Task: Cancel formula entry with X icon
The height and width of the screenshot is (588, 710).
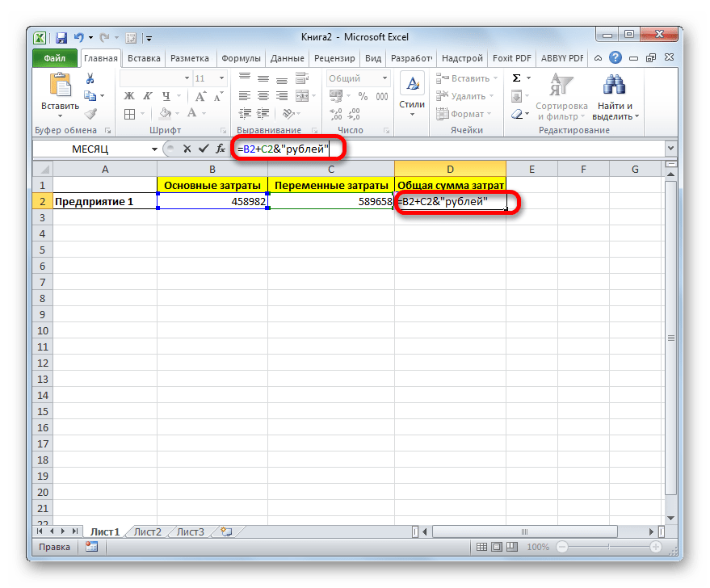Action: click(x=187, y=149)
